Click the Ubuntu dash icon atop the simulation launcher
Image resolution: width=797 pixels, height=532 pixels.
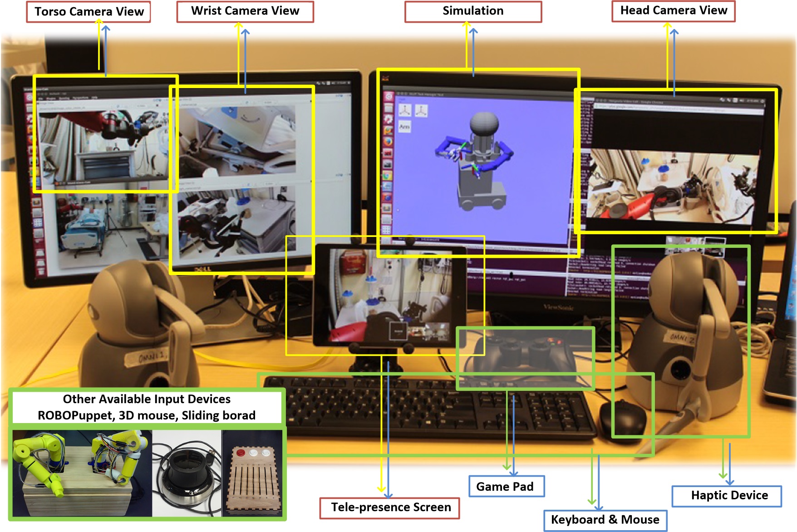click(x=389, y=97)
